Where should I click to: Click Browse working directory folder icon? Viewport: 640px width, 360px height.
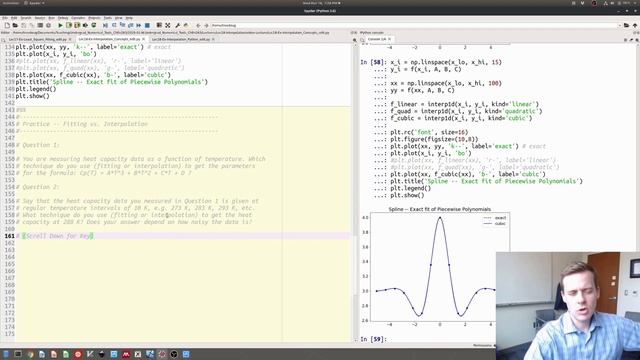coord(627,25)
